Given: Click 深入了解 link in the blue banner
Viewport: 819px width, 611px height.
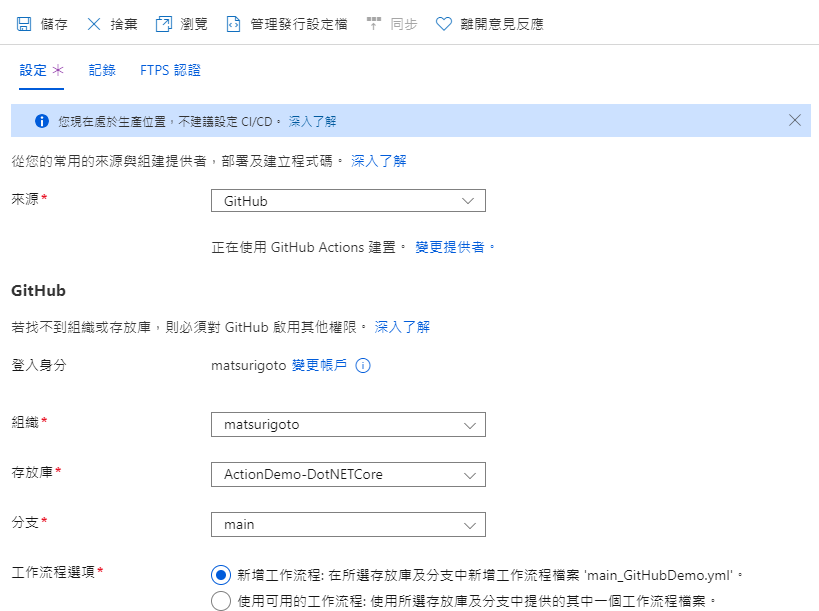Looking at the screenshot, I should point(312,122).
